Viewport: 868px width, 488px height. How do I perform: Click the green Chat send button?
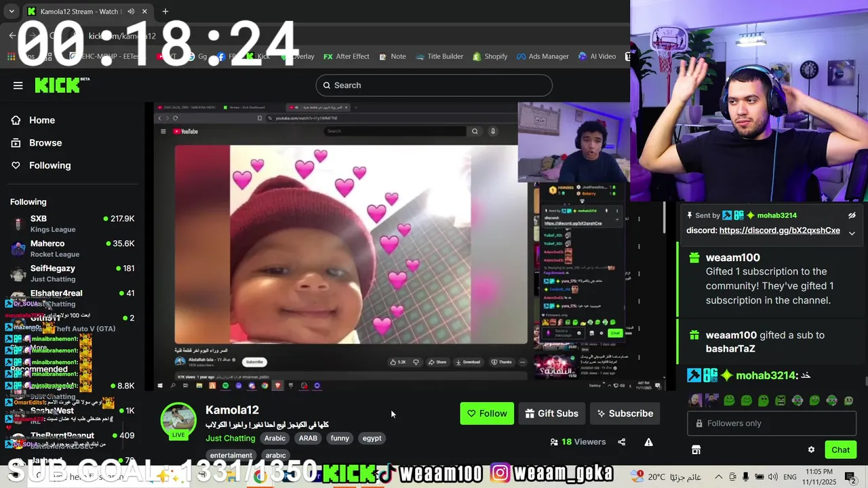pyautogui.click(x=840, y=450)
